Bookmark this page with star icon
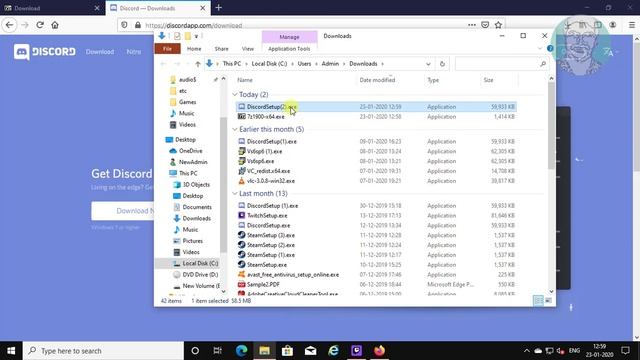Viewport: 640px width, 360px height. tap(498, 25)
